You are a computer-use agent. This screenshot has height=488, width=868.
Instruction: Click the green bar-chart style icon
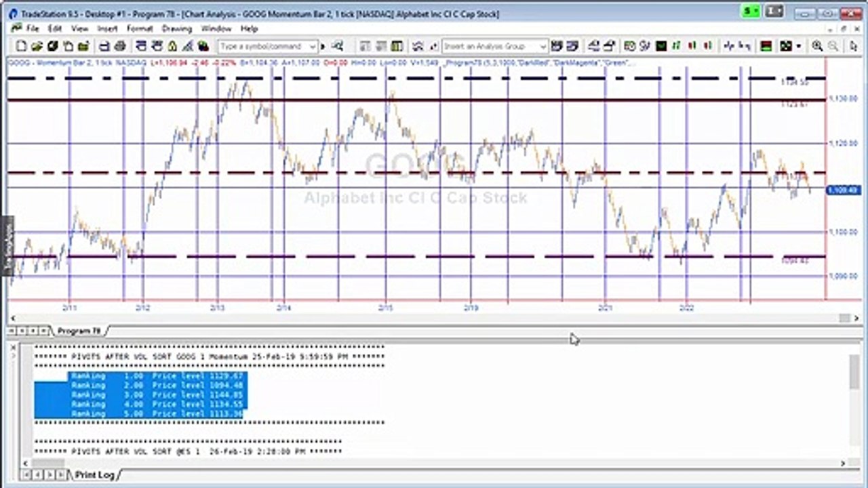pos(676,46)
